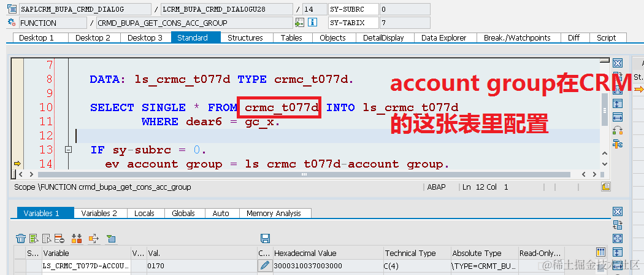Close the variables tool via X icon
644x275 pixels.
pos(617,212)
